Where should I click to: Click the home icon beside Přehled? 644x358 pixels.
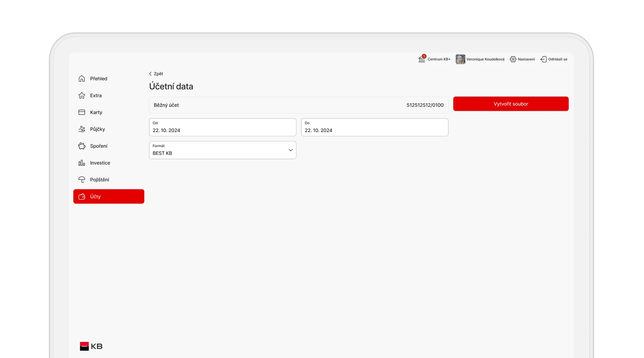82,79
